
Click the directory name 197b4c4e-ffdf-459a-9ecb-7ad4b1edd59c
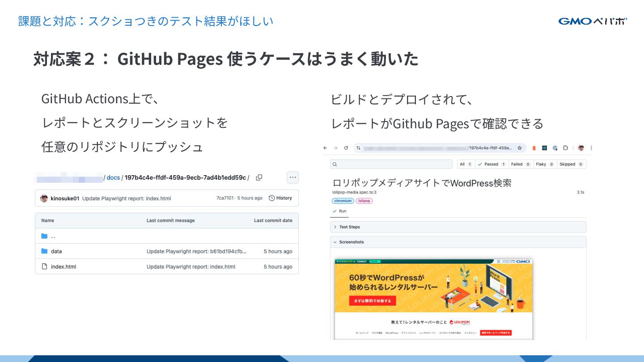[185, 177]
